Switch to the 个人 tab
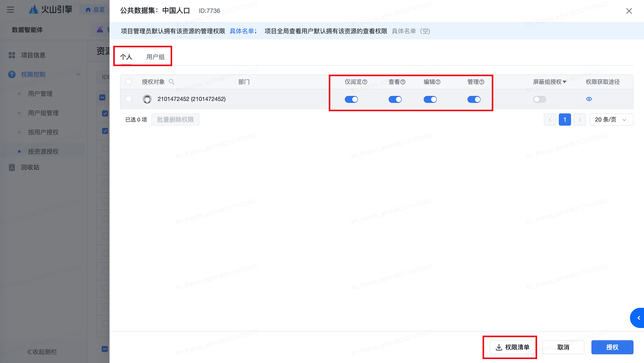 point(126,57)
